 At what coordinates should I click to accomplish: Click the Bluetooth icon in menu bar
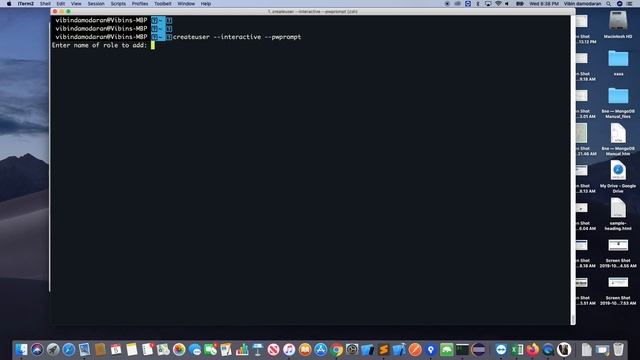478,4
